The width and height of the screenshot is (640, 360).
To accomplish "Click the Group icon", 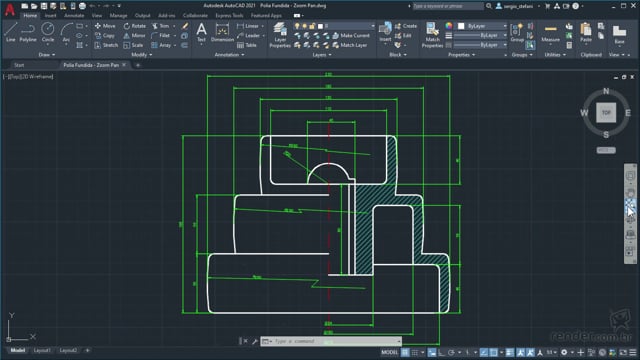I will click(x=517, y=33).
